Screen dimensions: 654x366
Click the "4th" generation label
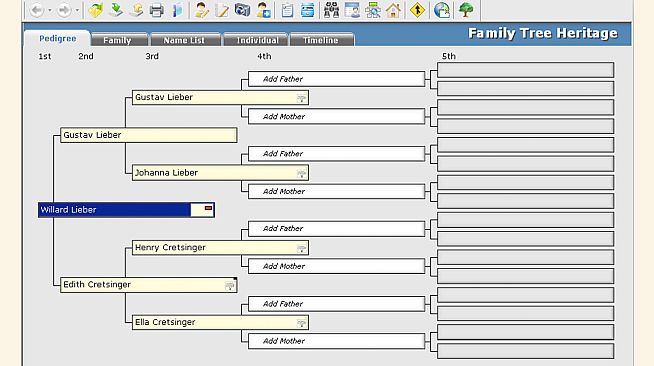point(264,56)
